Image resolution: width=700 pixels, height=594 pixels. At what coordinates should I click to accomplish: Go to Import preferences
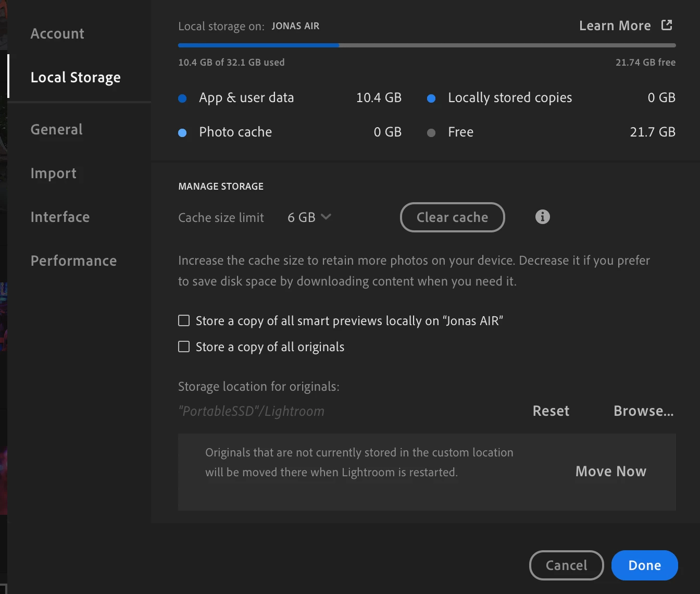[54, 173]
